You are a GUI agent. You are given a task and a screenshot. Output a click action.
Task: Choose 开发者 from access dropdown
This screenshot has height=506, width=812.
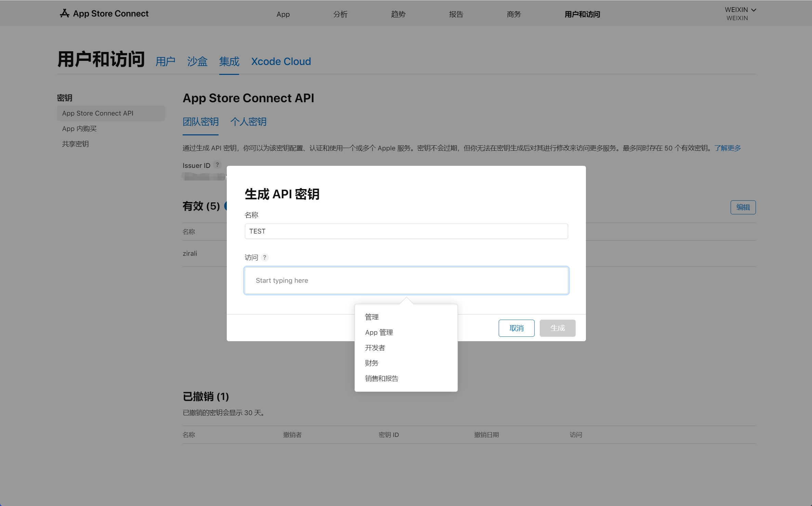(x=375, y=348)
